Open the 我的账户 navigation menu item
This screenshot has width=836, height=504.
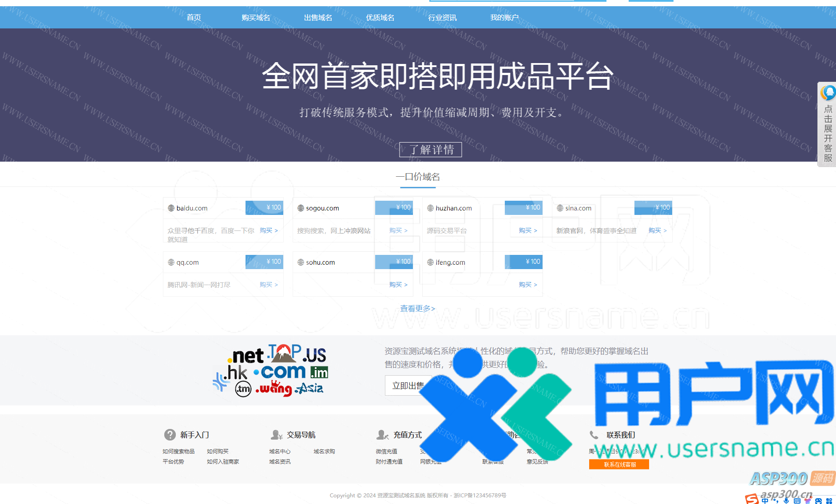click(504, 18)
